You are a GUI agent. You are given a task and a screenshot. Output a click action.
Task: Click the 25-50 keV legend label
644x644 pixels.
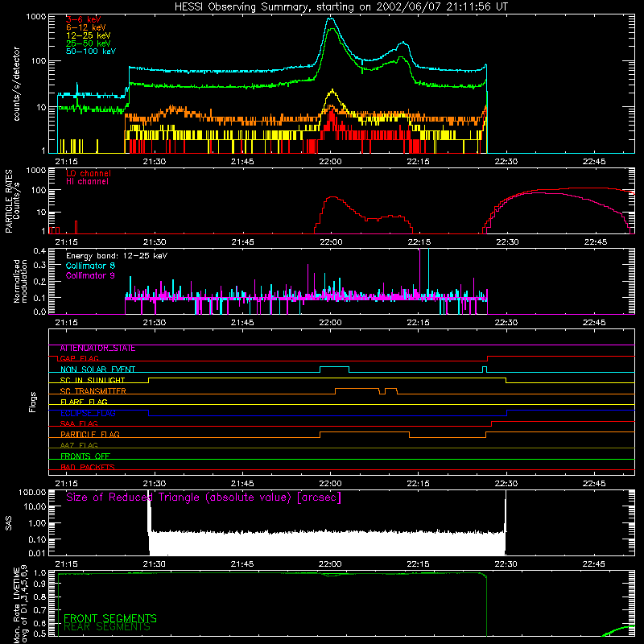[x=89, y=43]
